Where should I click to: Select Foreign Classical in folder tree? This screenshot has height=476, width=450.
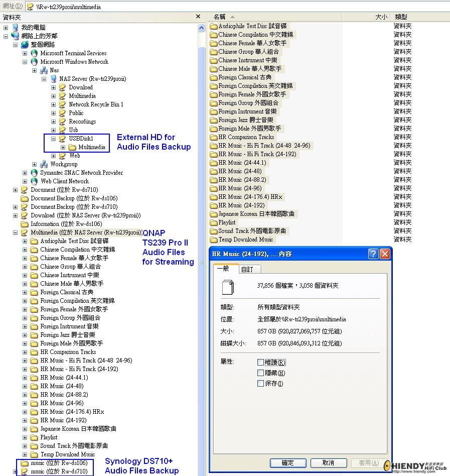[x=67, y=292]
